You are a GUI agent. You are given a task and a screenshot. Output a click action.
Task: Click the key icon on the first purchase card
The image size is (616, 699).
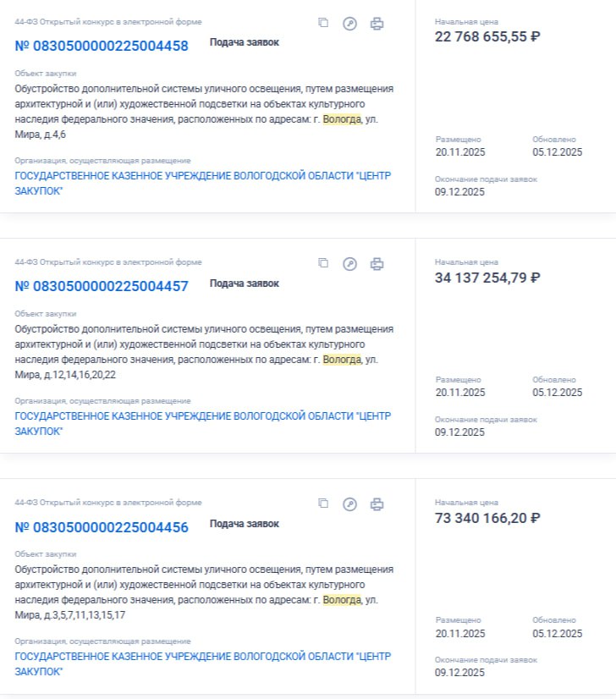coord(350,24)
